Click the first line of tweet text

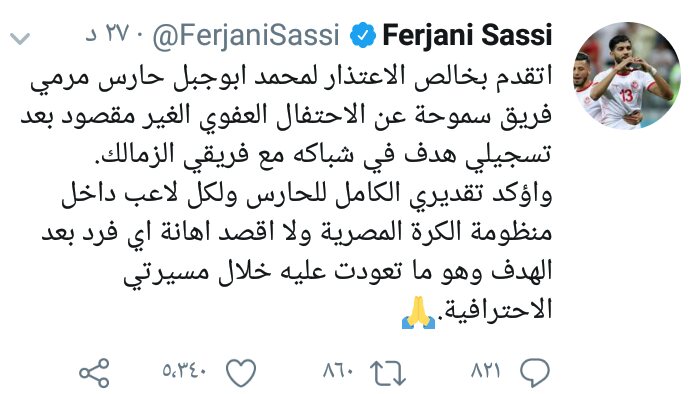(292, 76)
